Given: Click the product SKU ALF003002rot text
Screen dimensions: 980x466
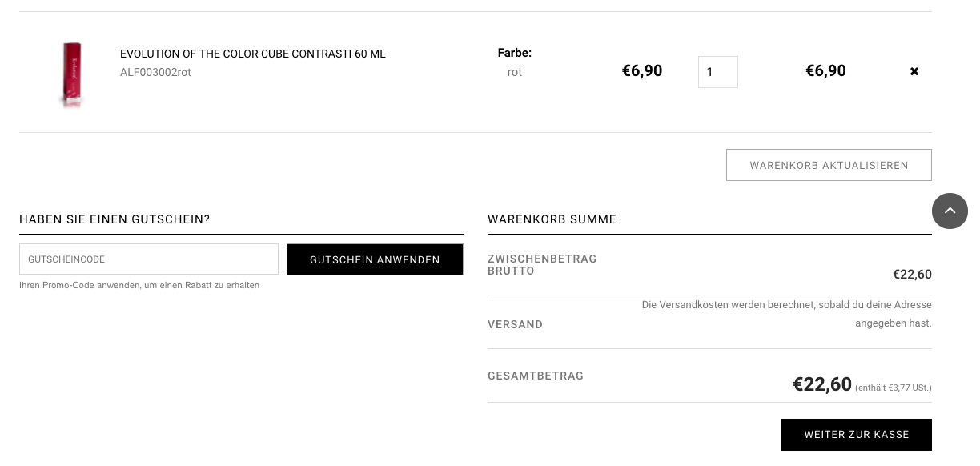Looking at the screenshot, I should (x=155, y=72).
